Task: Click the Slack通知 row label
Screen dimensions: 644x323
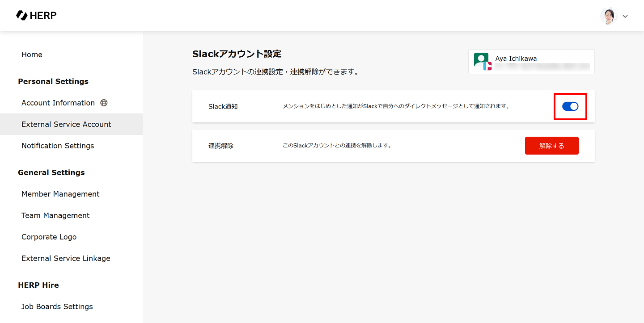Action: pos(223,106)
